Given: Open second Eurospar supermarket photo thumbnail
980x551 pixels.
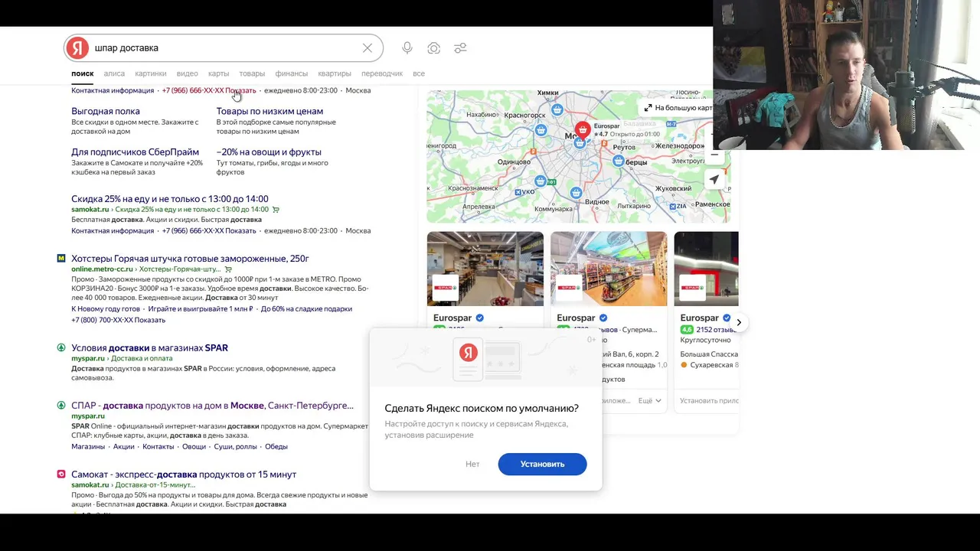Looking at the screenshot, I should (x=609, y=269).
